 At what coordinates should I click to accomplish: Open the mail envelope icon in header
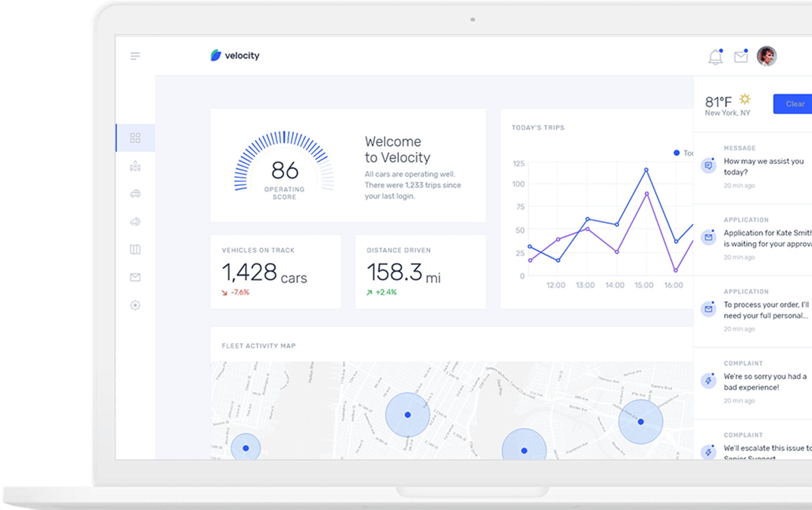pos(741,56)
